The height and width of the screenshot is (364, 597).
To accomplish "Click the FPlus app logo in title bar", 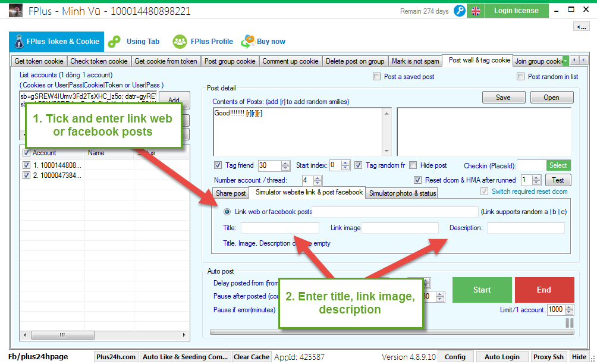I will click(x=15, y=11).
